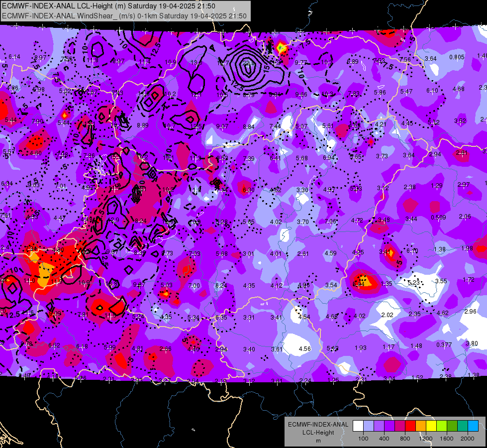Click the grid value 2.02
This screenshot has width=487, height=448.
pyautogui.click(x=388, y=315)
